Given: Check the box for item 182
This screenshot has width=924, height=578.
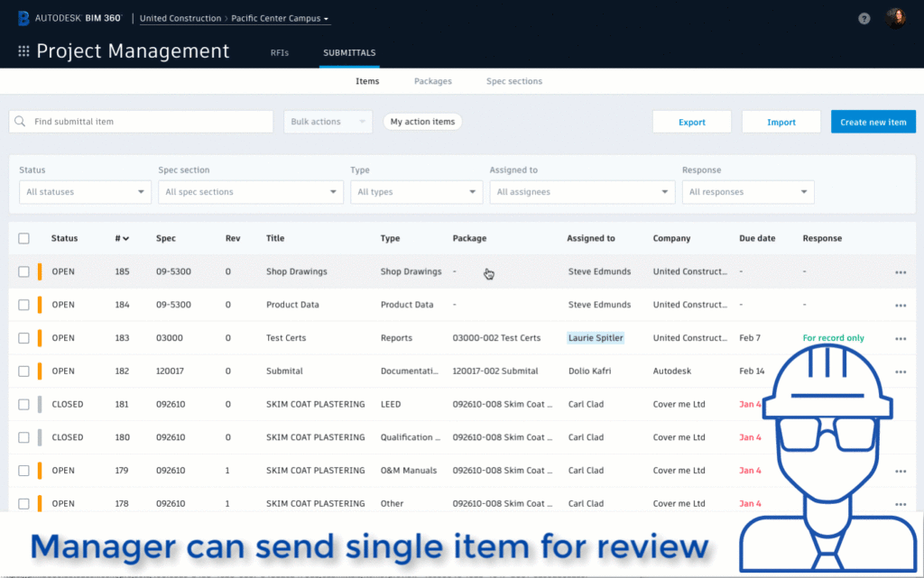Looking at the screenshot, I should (x=23, y=371).
